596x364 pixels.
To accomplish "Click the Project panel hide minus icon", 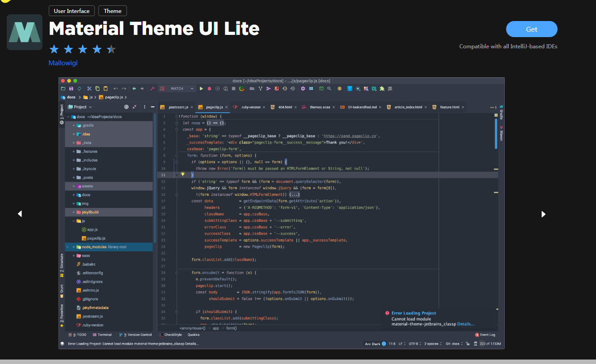I will point(152,107).
